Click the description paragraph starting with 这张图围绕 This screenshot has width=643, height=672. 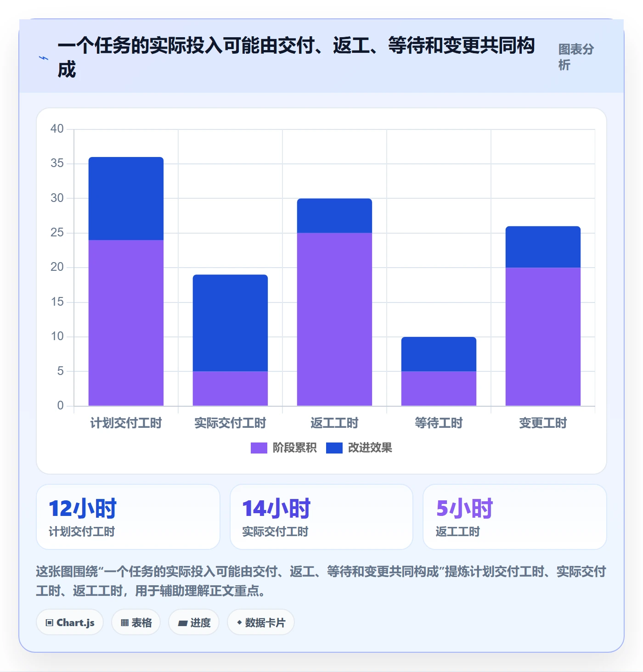coord(321,581)
